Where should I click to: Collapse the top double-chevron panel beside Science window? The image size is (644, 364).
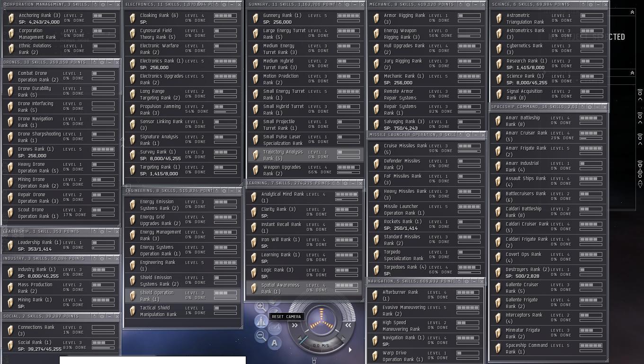(632, 12)
